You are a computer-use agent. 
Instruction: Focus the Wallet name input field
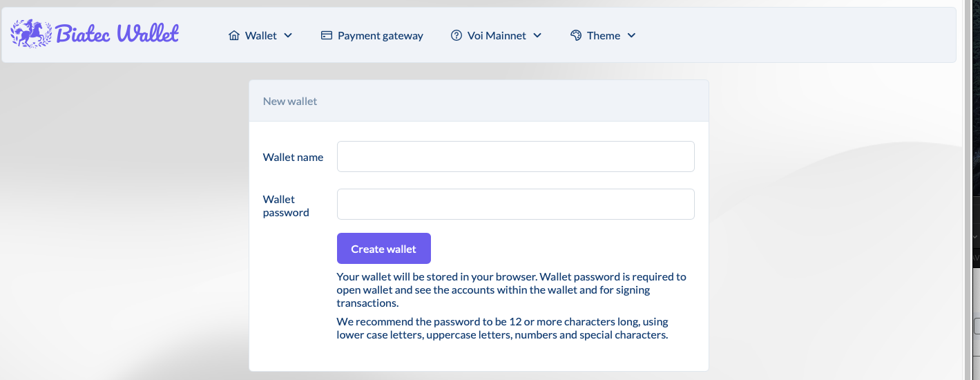point(515,157)
